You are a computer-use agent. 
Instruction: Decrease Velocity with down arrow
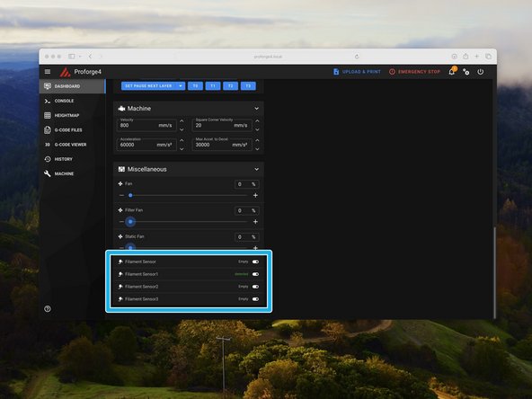(182, 129)
